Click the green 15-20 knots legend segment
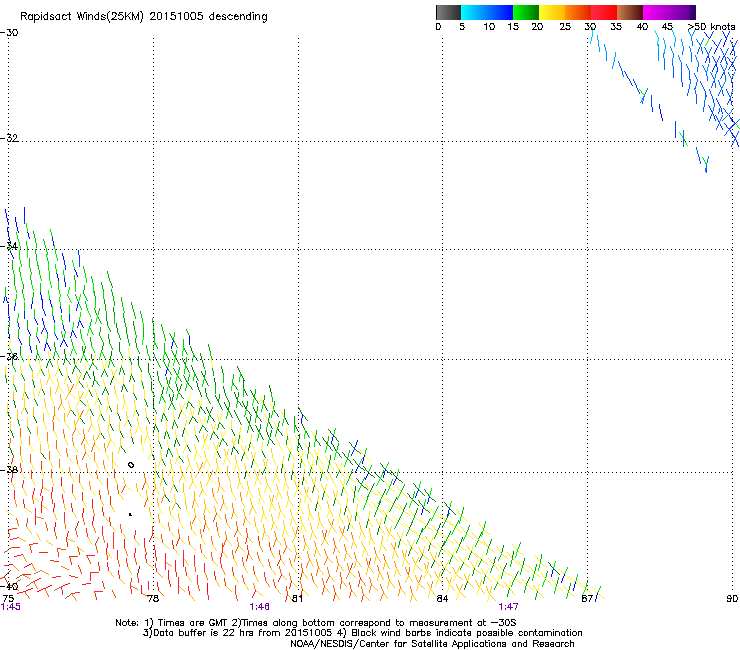740x650 pixels. (526, 12)
